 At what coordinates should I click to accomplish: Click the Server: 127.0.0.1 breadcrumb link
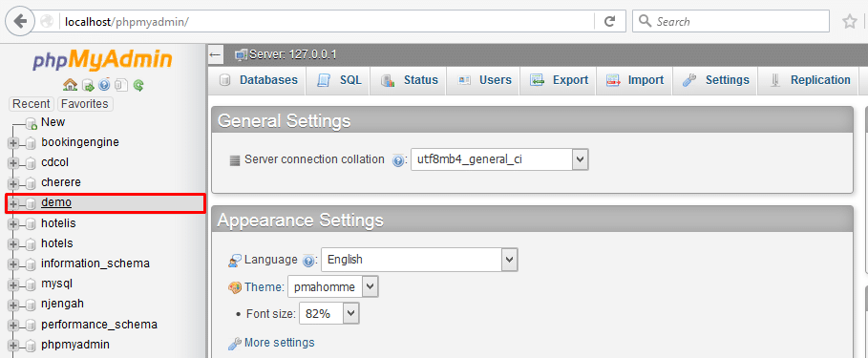coord(293,54)
